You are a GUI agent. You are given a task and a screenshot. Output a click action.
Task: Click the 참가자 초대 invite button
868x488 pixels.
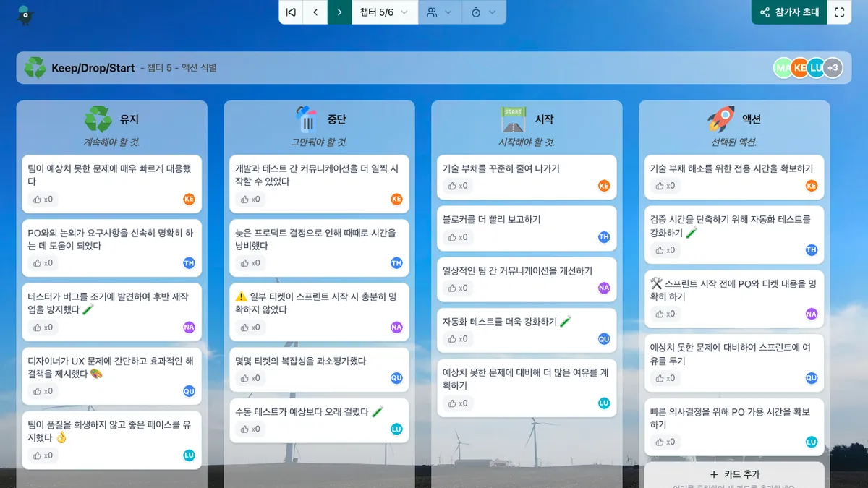[789, 12]
